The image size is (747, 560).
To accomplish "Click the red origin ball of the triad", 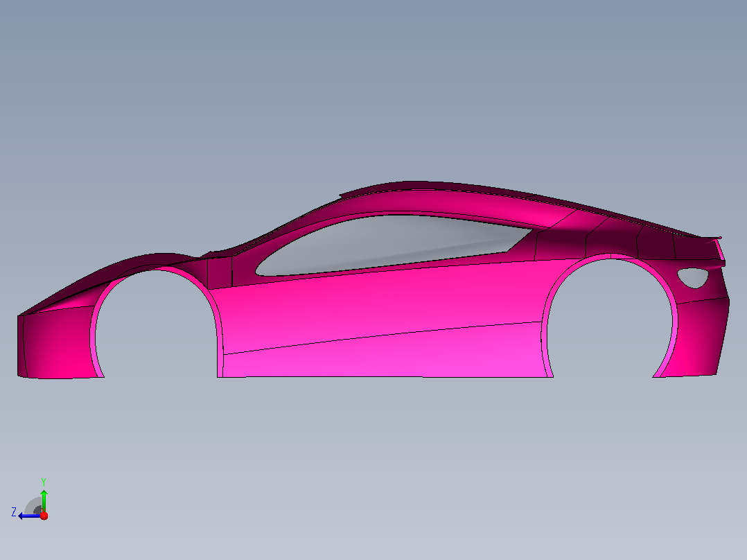I will 44,516.
